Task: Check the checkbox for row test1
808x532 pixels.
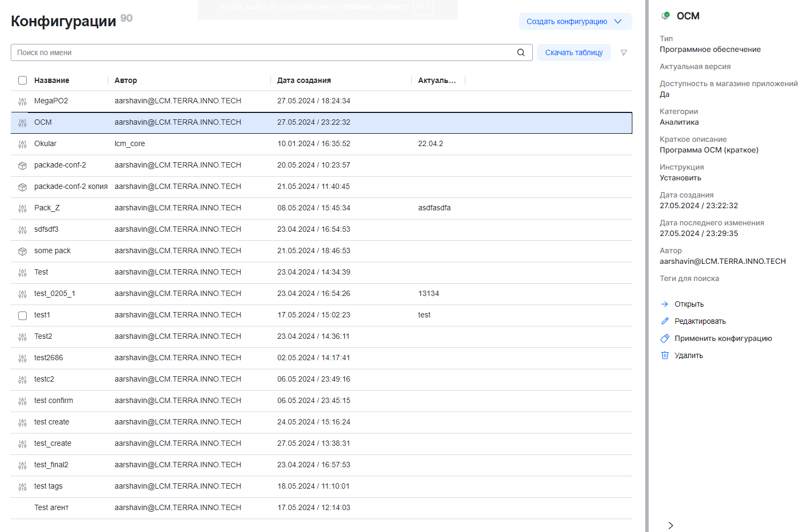Action: click(x=22, y=315)
